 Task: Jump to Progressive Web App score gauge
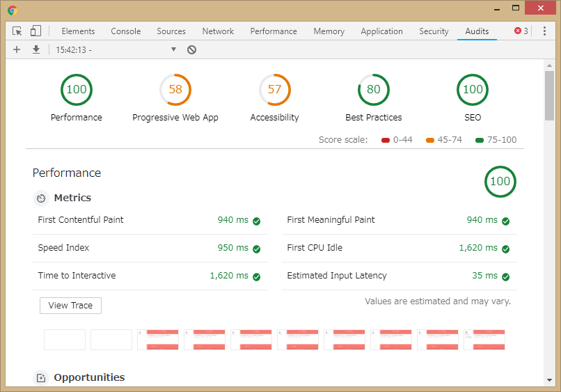[x=175, y=89]
